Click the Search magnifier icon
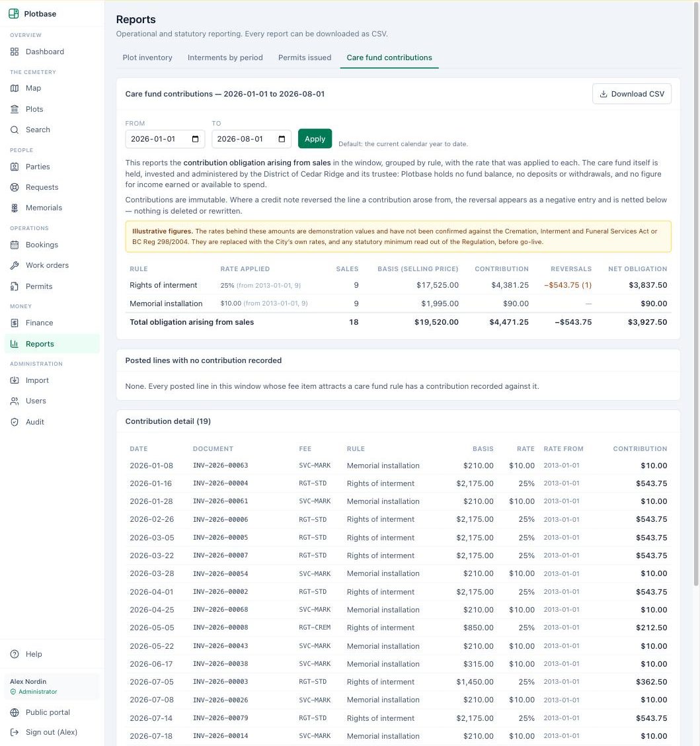700x746 pixels. (15, 130)
